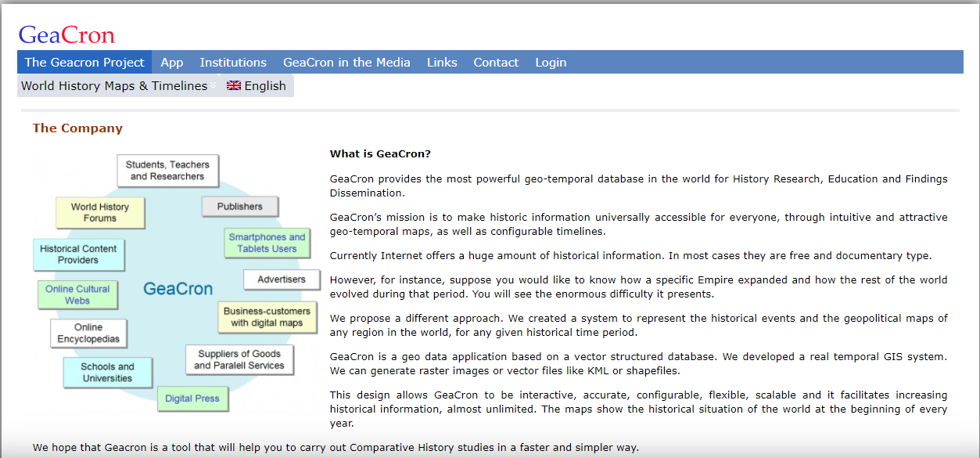Open The Geacron Project menu
Screen dimensions: 980x458
(84, 63)
